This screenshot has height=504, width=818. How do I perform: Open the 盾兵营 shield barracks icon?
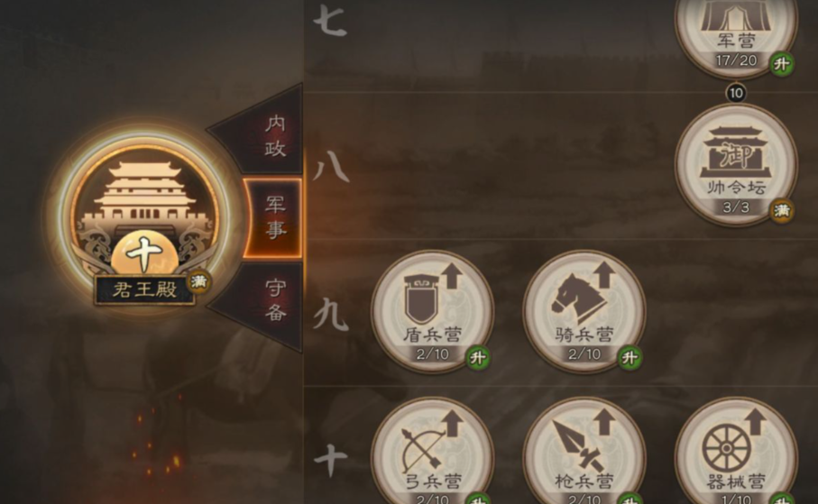coord(433,311)
